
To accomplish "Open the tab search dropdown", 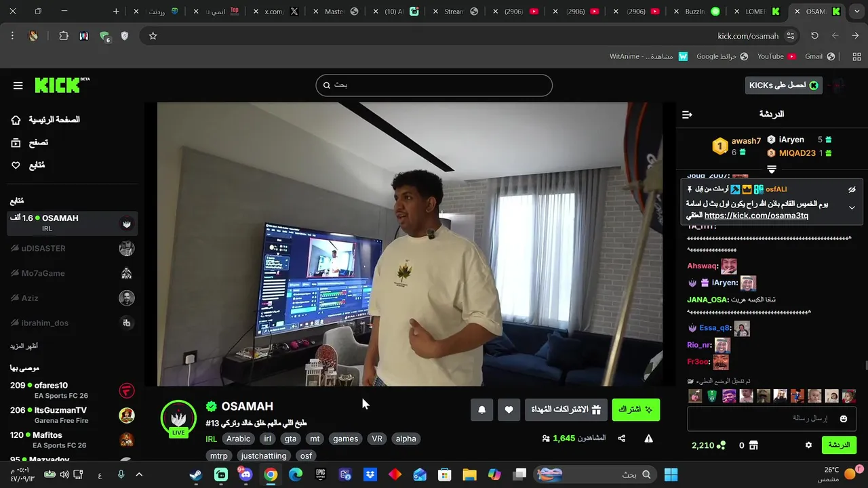I will 856,12.
